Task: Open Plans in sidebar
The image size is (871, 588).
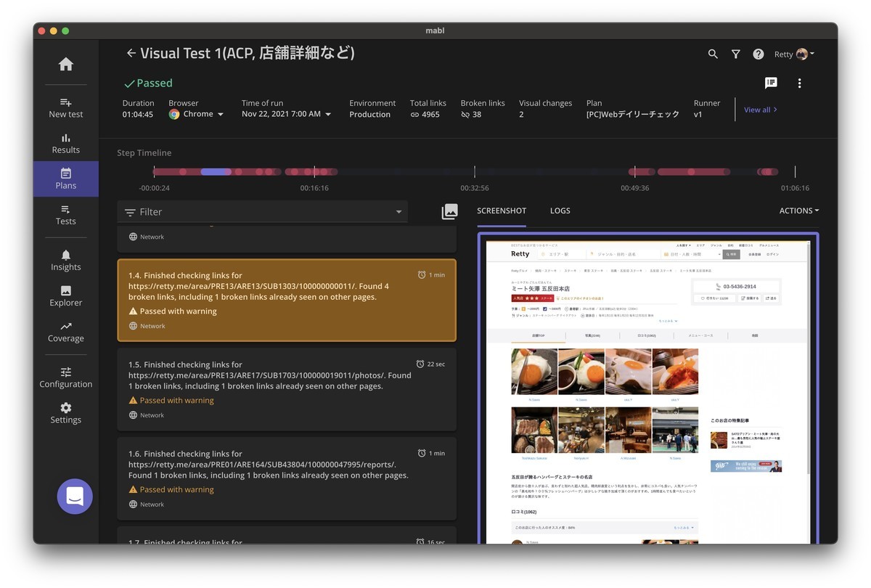Action: [66, 179]
